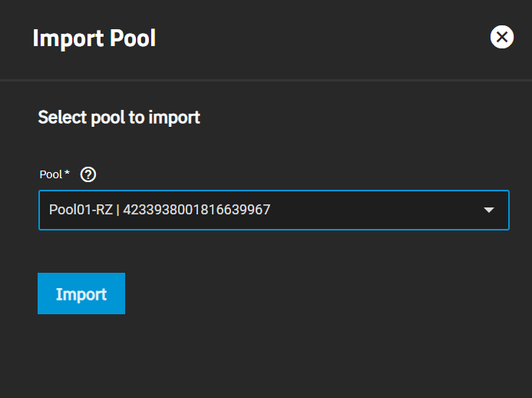Click the Import Pool title

[x=94, y=38]
